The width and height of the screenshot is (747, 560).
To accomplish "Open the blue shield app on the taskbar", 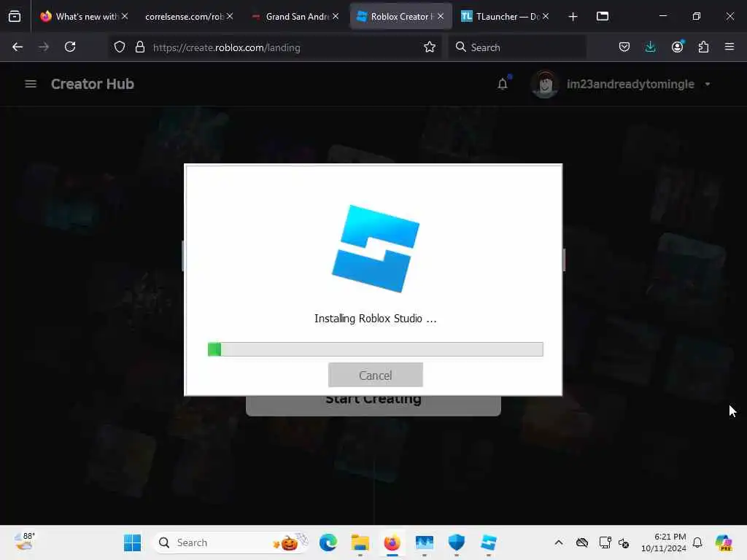I will (457, 542).
